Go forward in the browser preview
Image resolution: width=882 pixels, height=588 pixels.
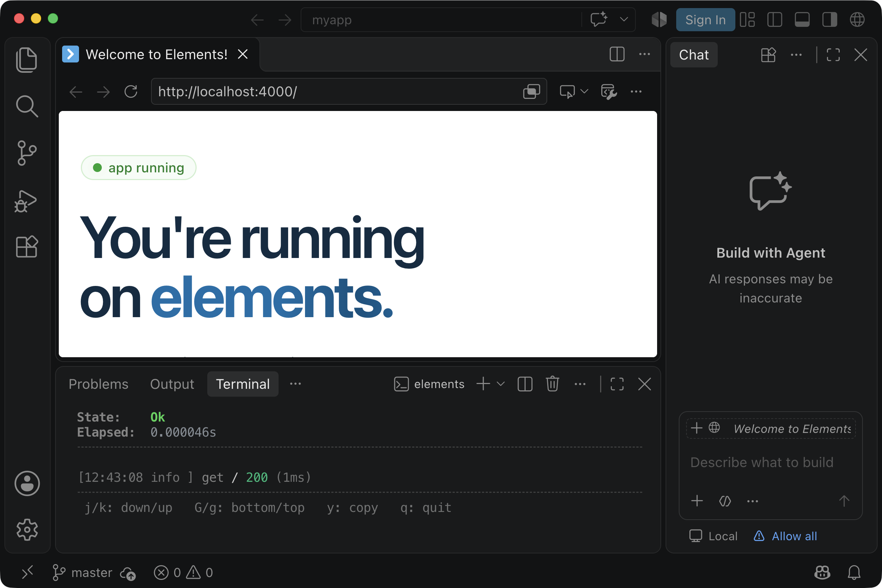coord(104,92)
